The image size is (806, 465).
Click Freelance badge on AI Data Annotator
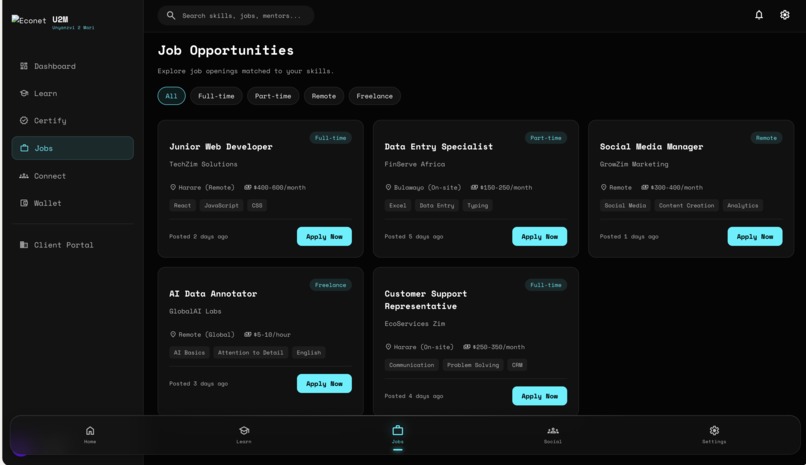pyautogui.click(x=331, y=285)
